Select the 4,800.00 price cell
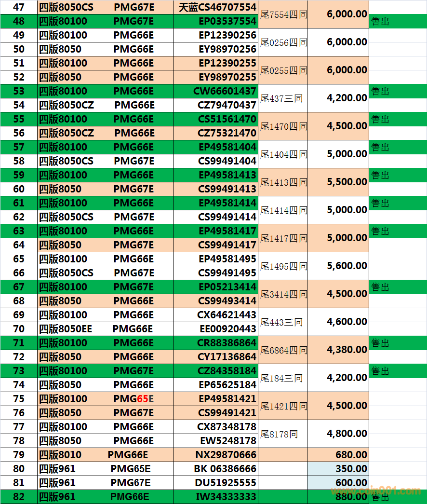Image resolution: width=427 pixels, height=504 pixels. tap(338, 434)
